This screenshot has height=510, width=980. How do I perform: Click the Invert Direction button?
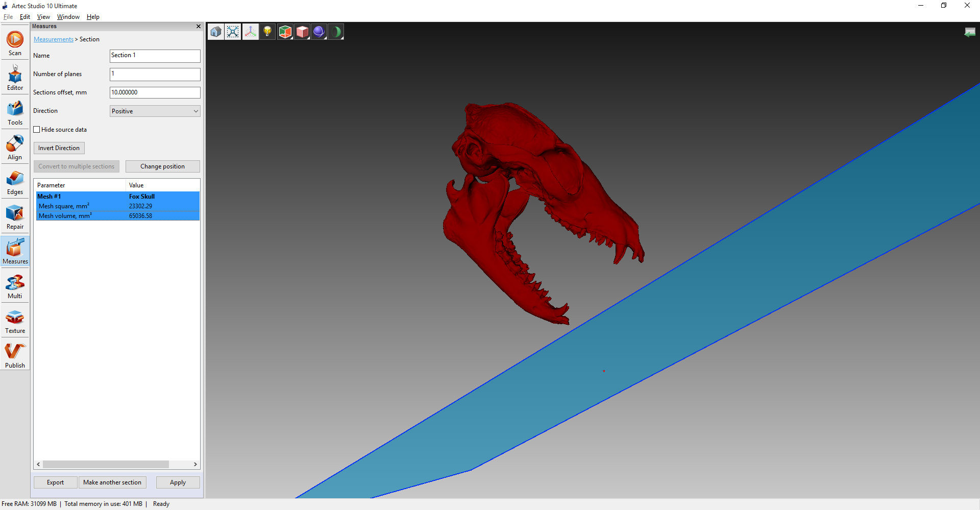[59, 148]
